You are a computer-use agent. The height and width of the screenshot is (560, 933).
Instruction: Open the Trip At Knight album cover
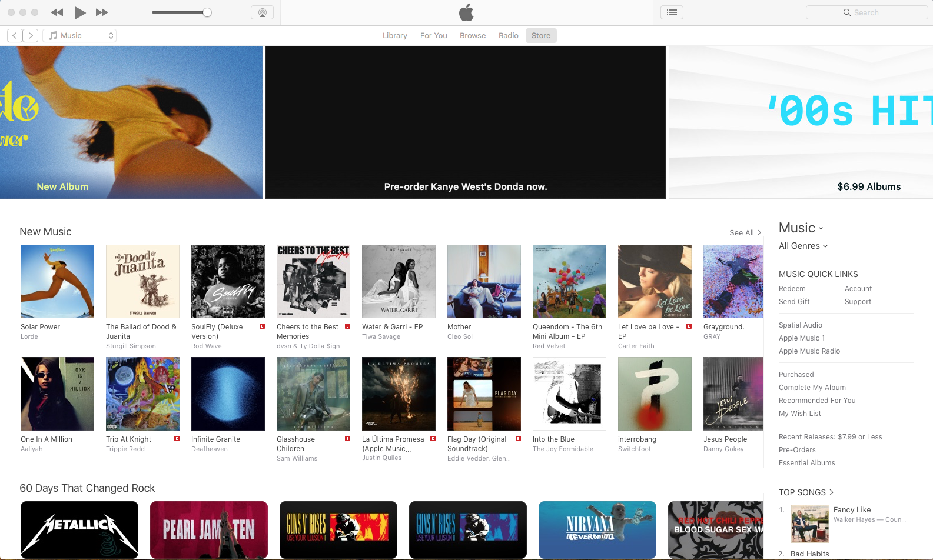pyautogui.click(x=142, y=394)
